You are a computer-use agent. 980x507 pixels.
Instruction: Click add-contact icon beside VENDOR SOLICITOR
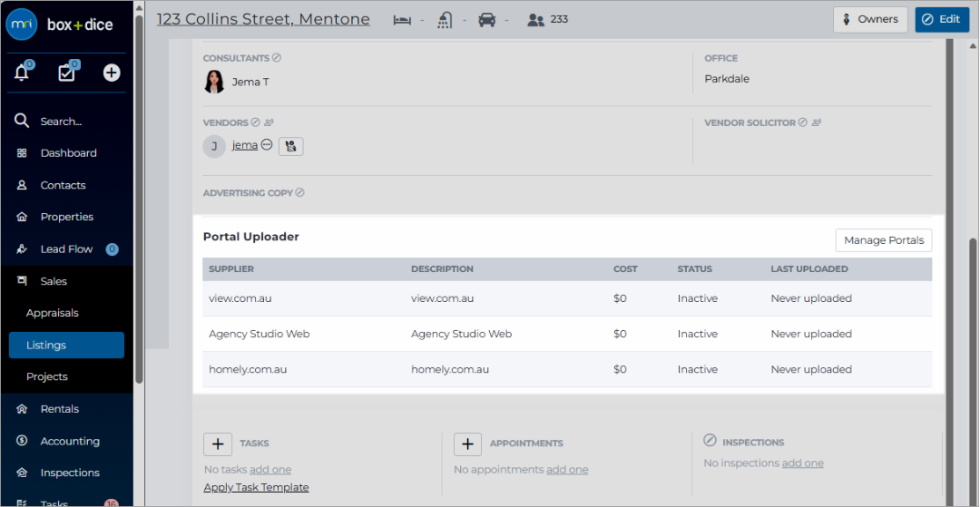tap(817, 122)
